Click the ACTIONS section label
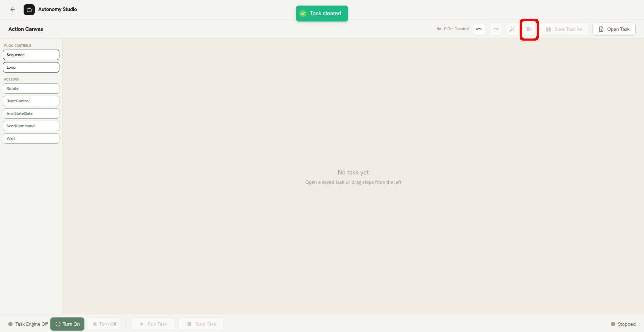644x332 pixels. click(x=11, y=79)
